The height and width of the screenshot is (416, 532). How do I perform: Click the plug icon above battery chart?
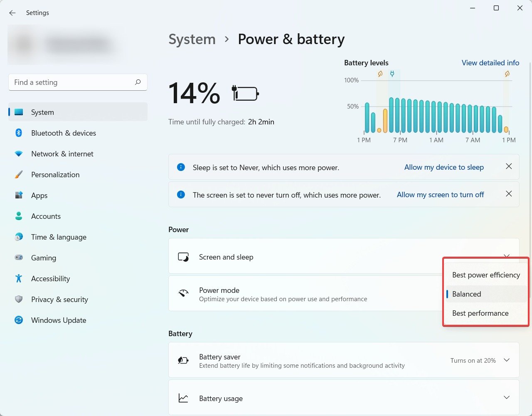pyautogui.click(x=392, y=74)
